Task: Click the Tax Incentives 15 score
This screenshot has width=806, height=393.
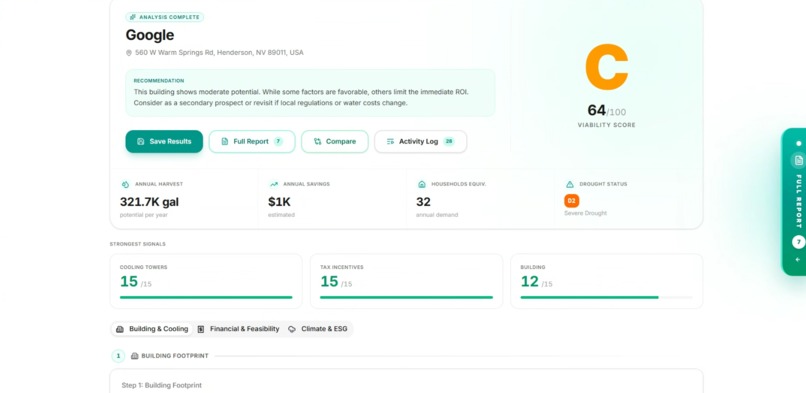Action: 329,282
